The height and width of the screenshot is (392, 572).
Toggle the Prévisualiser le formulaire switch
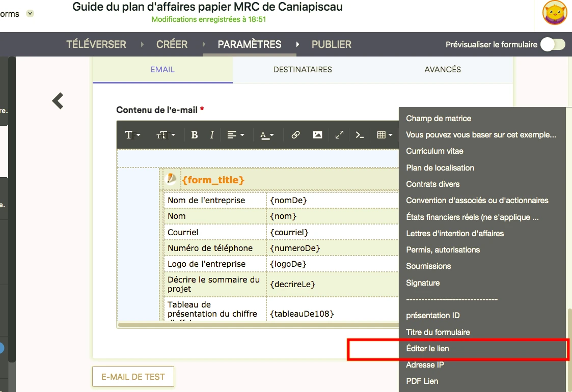click(x=552, y=44)
